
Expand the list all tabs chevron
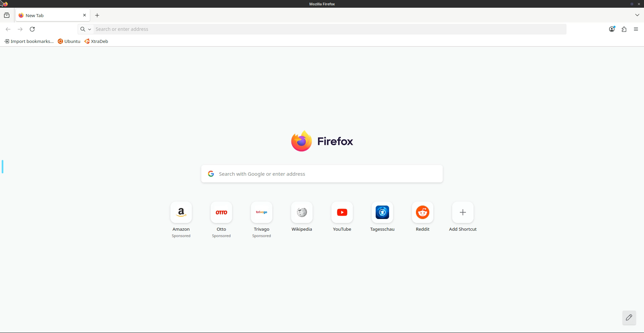click(x=637, y=15)
